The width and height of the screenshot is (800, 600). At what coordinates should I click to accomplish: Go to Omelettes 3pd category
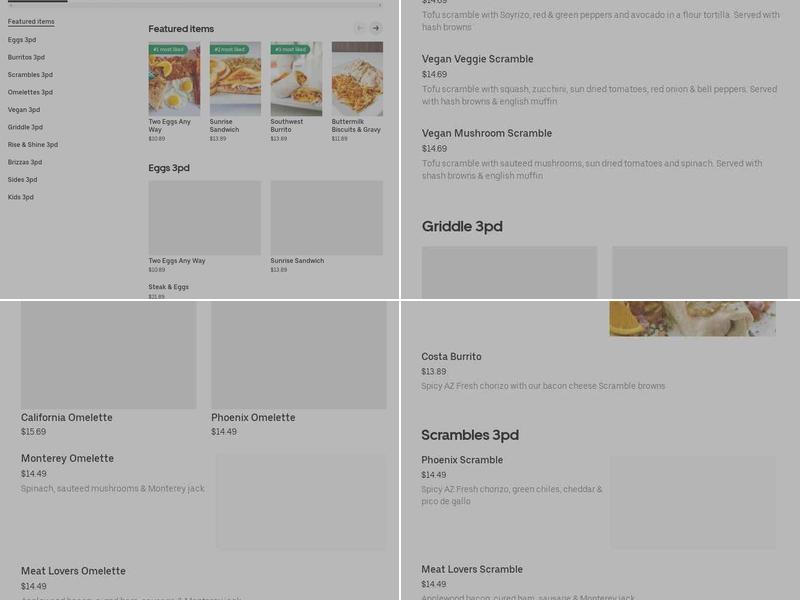[30, 92]
